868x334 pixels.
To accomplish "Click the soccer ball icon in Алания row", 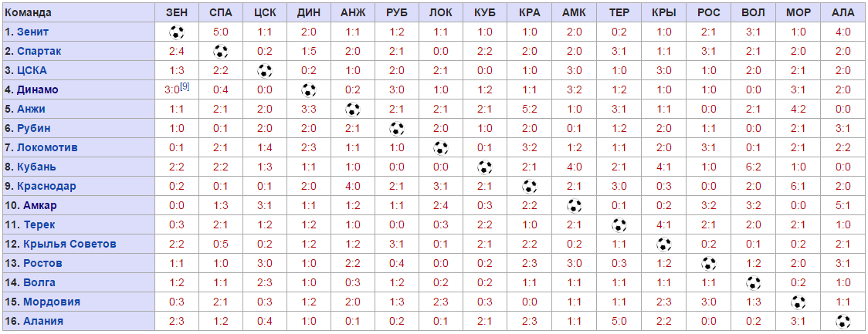I will tap(842, 322).
